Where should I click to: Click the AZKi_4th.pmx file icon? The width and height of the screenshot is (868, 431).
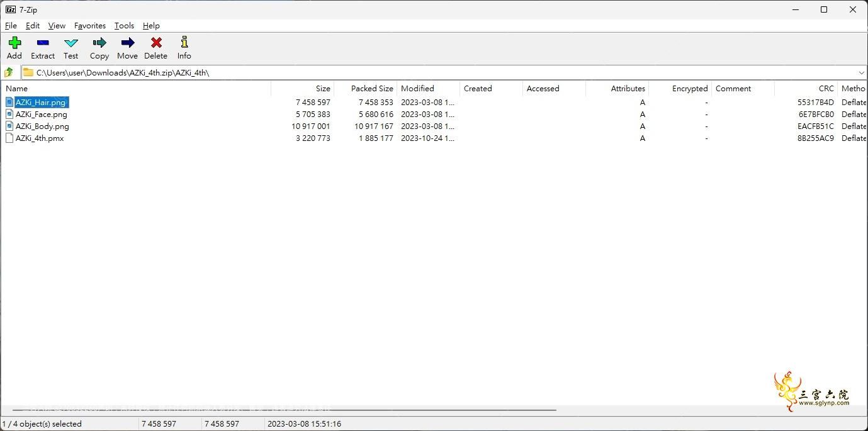click(9, 138)
